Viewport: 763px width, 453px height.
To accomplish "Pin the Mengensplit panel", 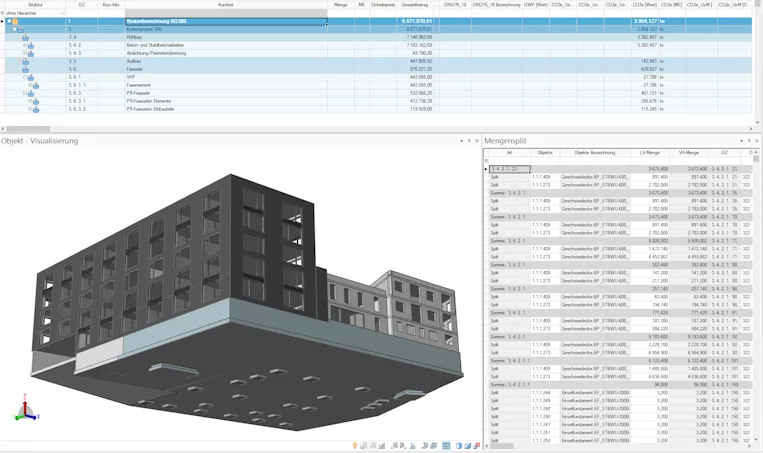I will 749,141.
